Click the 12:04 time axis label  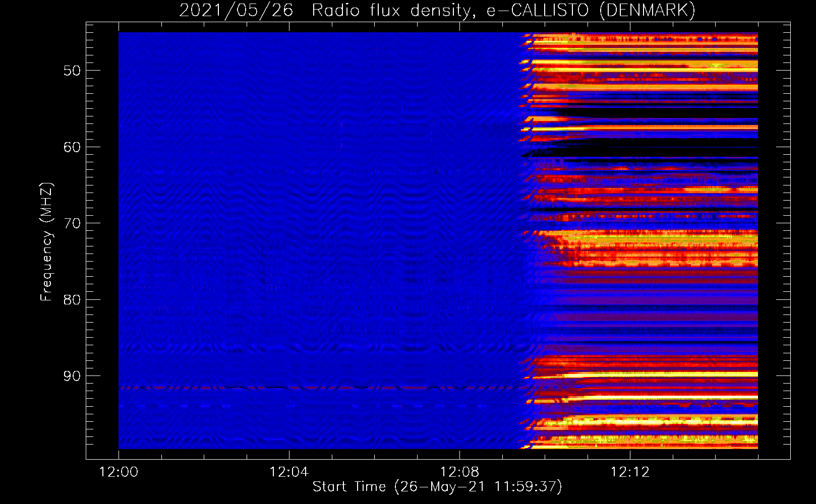(289, 472)
